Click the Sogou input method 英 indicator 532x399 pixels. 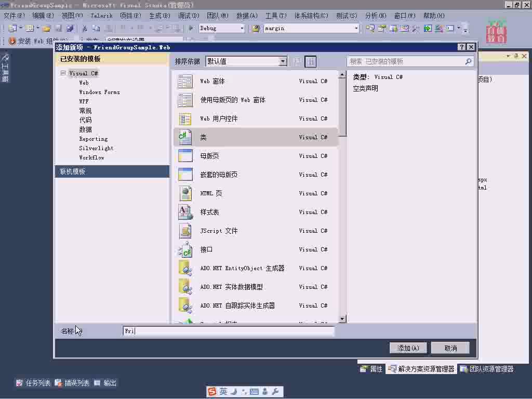pos(223,391)
